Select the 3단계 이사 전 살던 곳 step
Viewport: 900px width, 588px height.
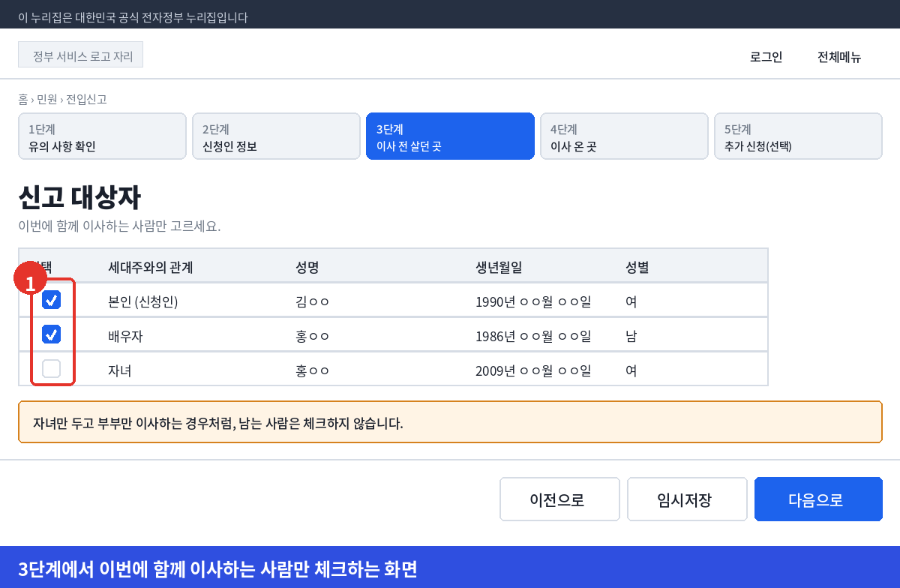[450, 136]
